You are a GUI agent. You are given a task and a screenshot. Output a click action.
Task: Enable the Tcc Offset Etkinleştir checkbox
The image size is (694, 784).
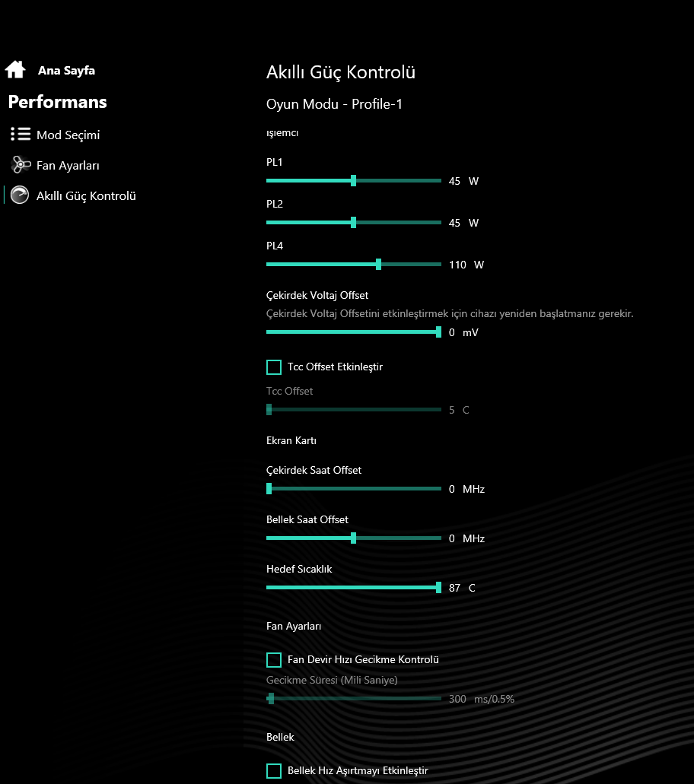pyautogui.click(x=274, y=367)
